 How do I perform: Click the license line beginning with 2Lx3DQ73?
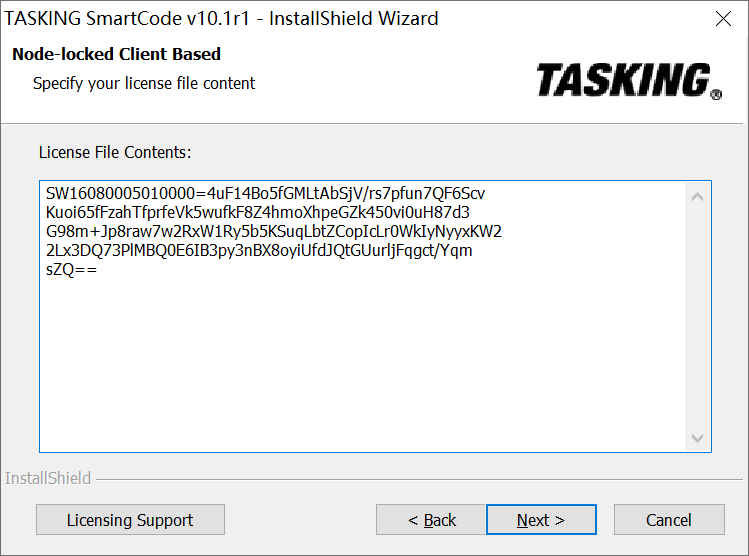point(259,250)
